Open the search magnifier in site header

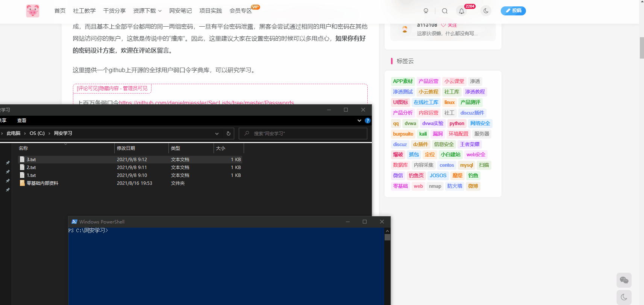pyautogui.click(x=445, y=11)
